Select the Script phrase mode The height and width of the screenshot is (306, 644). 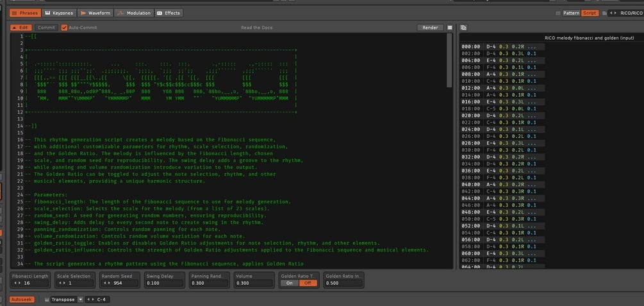tap(590, 13)
